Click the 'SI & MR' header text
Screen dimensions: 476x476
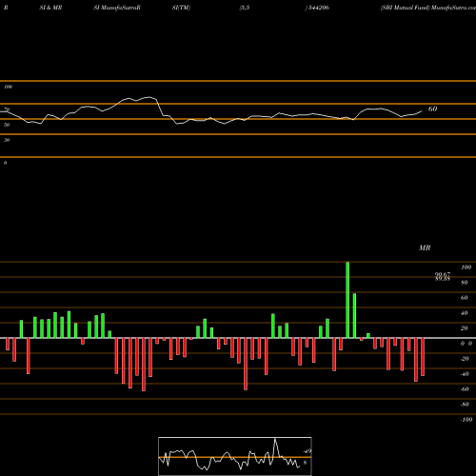(50, 8)
